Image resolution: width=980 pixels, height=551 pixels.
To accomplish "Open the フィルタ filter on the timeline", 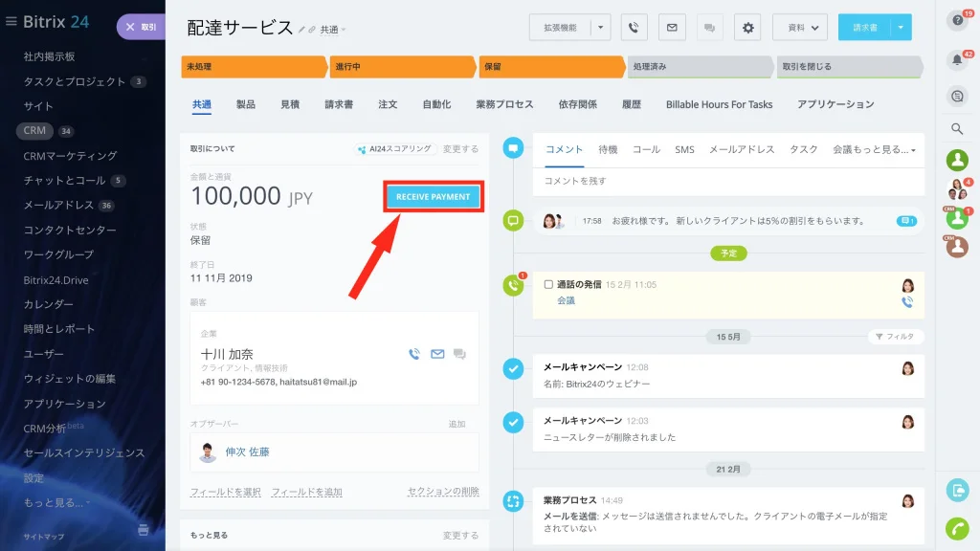I will [895, 337].
